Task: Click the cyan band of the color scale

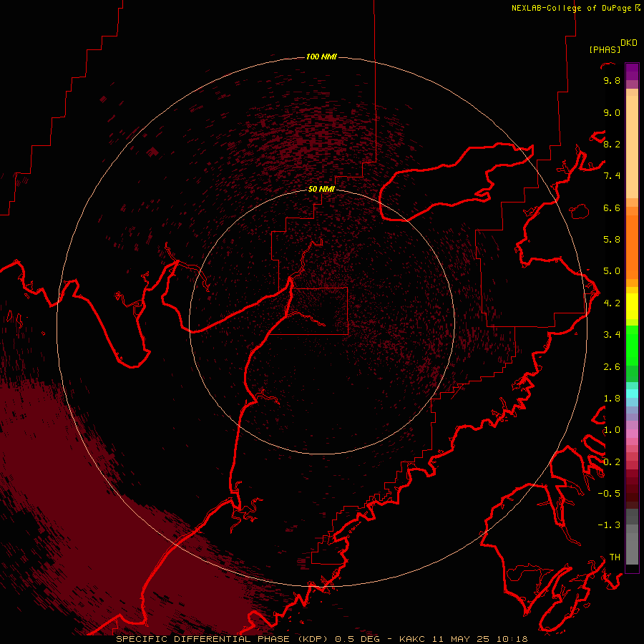Action: click(x=632, y=394)
